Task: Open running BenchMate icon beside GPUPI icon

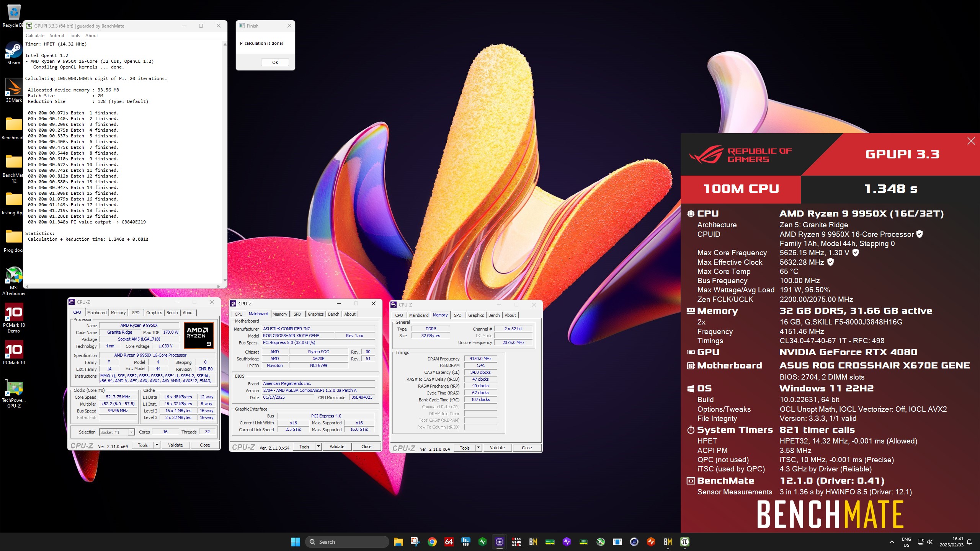Action: pos(668,542)
